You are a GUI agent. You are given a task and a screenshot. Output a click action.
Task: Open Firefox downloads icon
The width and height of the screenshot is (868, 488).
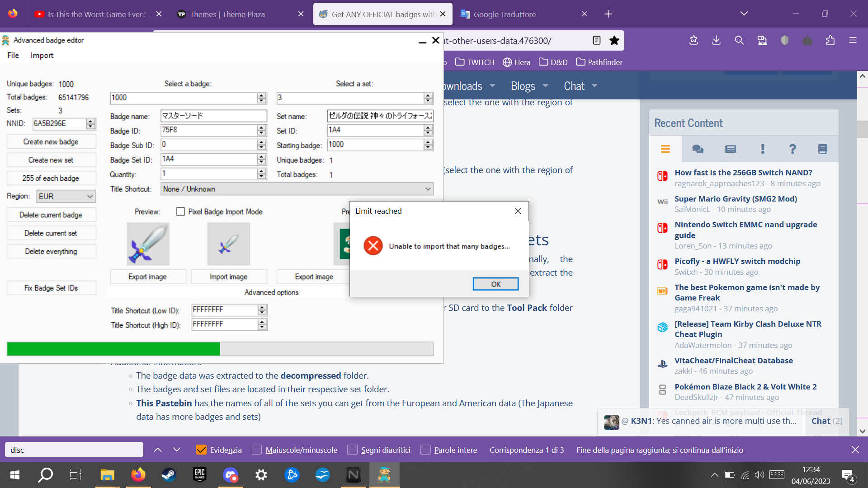716,40
